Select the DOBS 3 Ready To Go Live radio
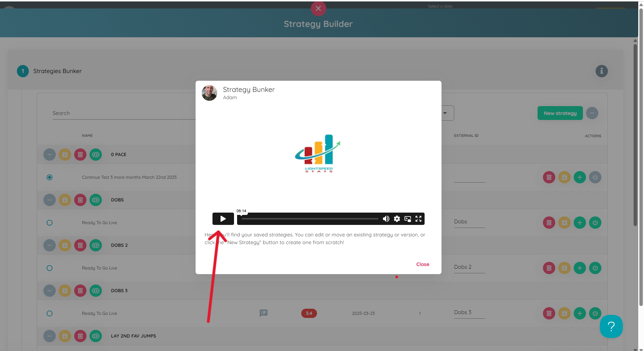Viewport: 644px width, 351px height. click(x=49, y=313)
